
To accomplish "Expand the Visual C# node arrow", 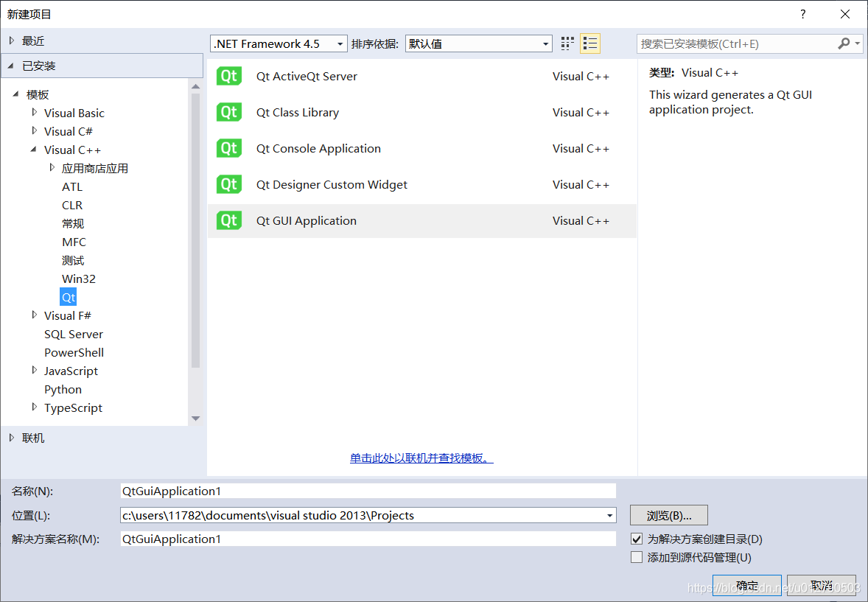I will 35,130.
